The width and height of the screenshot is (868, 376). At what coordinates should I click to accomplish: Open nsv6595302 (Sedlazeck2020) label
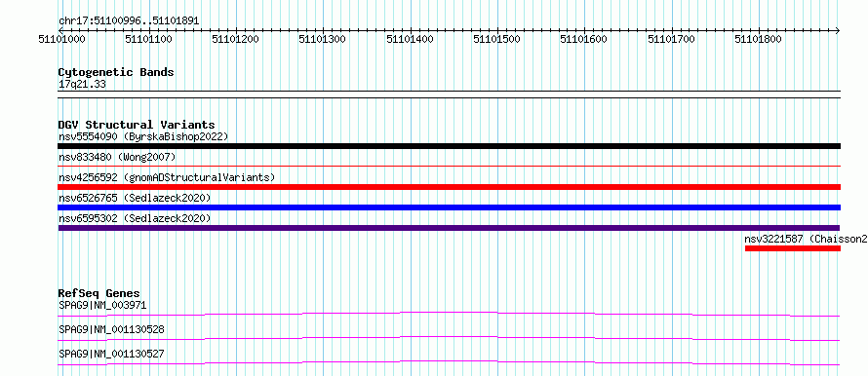pyautogui.click(x=135, y=218)
